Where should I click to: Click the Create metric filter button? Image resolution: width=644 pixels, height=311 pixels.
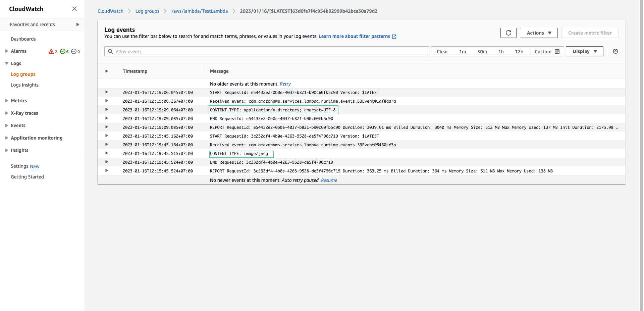(x=590, y=33)
